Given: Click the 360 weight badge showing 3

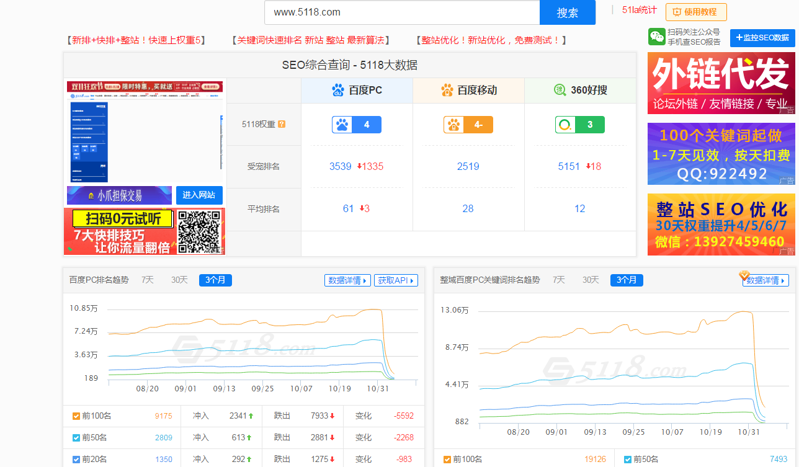Looking at the screenshot, I should [x=579, y=124].
